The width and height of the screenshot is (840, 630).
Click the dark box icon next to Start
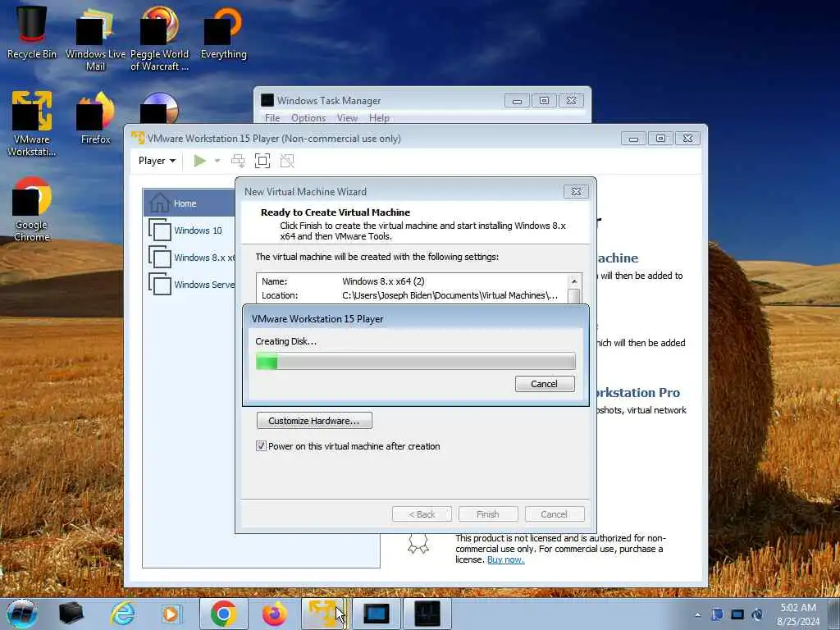(x=71, y=614)
